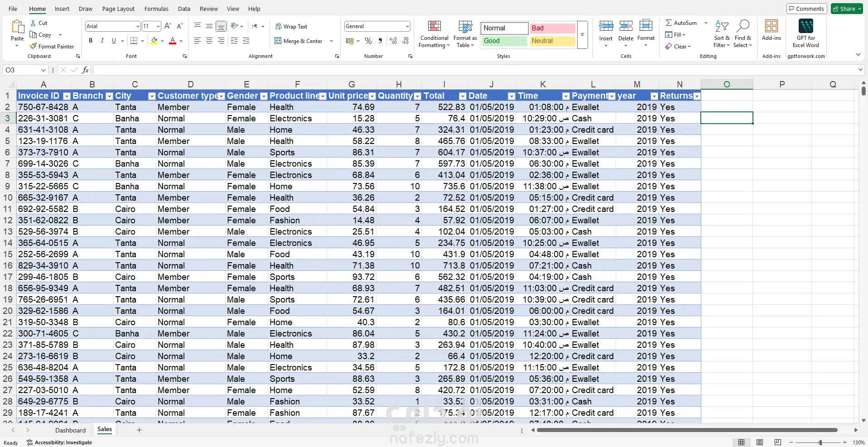Toggle Top Align vertical alignment
The height and width of the screenshot is (447, 868).
198,26
